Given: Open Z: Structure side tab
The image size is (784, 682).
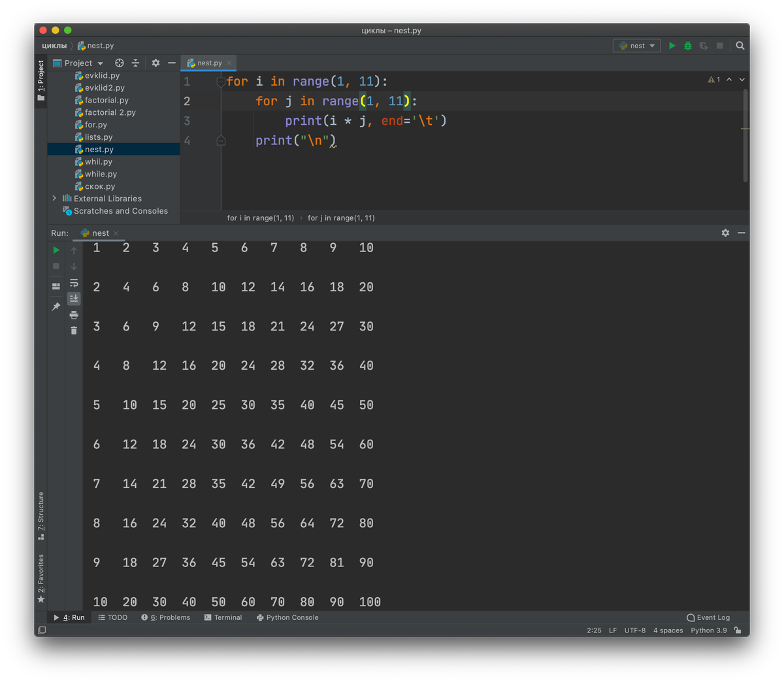Looking at the screenshot, I should [x=41, y=515].
